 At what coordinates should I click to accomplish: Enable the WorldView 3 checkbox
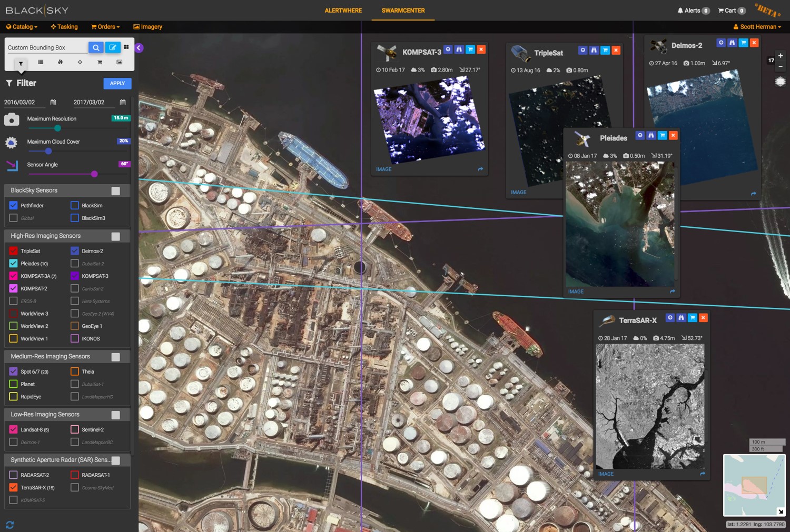[14, 314]
